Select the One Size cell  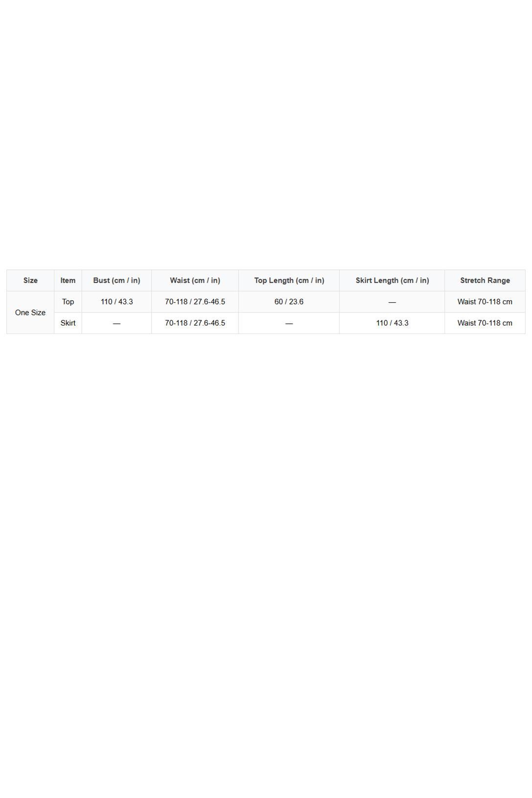click(30, 312)
